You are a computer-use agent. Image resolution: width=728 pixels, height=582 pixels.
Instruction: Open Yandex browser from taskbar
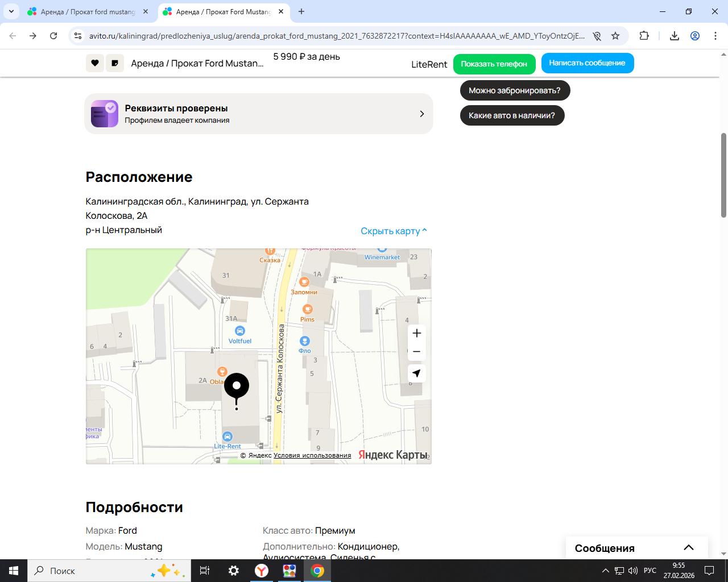[x=262, y=571]
